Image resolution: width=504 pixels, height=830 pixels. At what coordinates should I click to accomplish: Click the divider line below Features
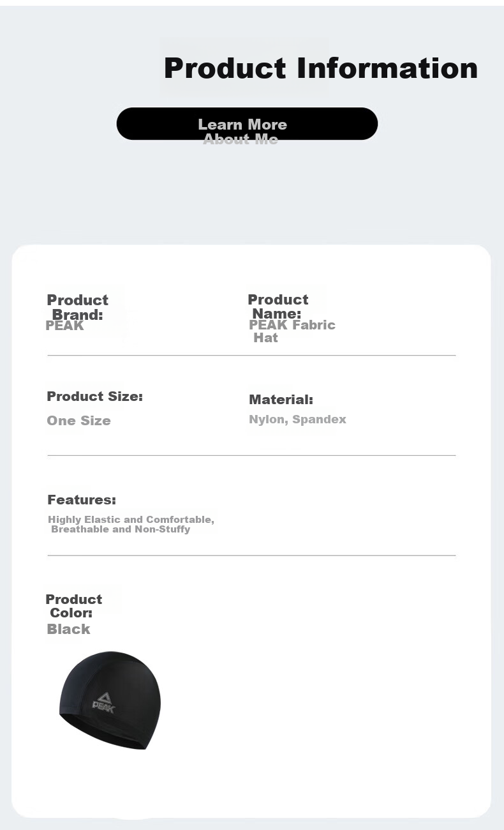pos(251,555)
